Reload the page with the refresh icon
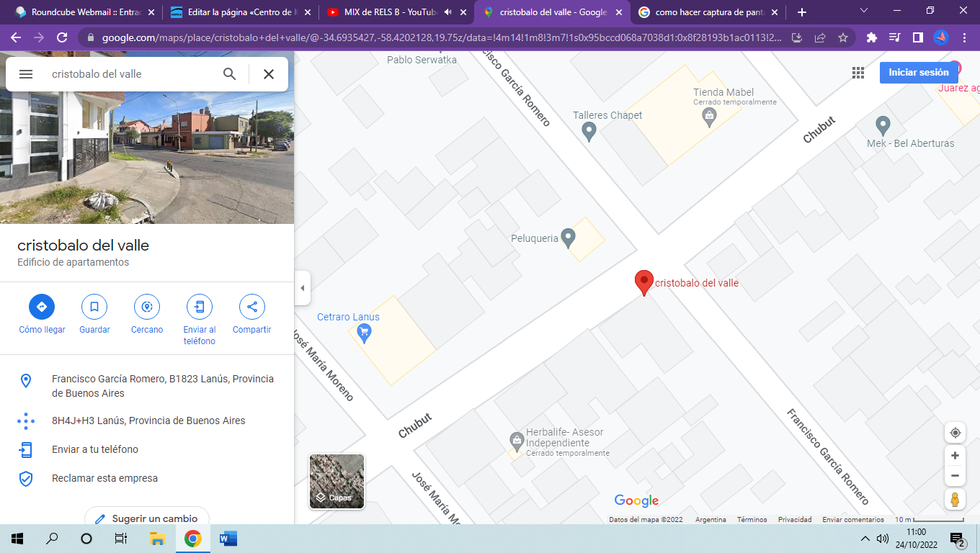Screen dimensions: 980x553 [62, 37]
